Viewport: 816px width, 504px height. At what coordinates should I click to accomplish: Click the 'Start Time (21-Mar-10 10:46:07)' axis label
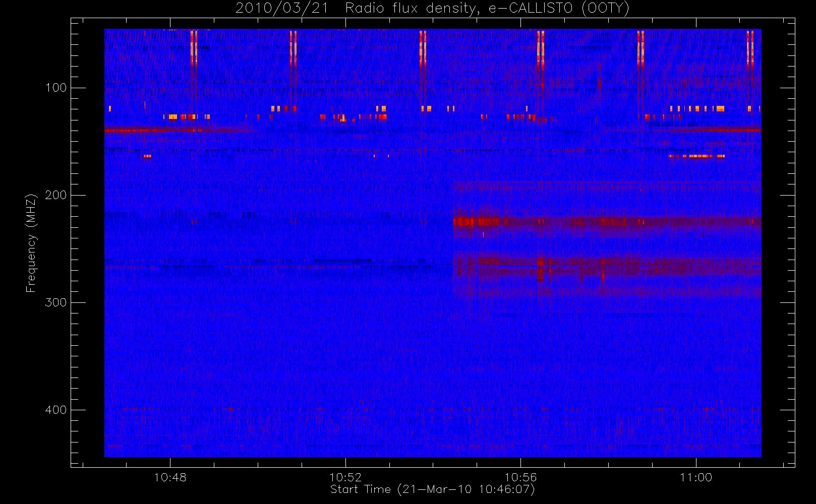click(x=432, y=489)
